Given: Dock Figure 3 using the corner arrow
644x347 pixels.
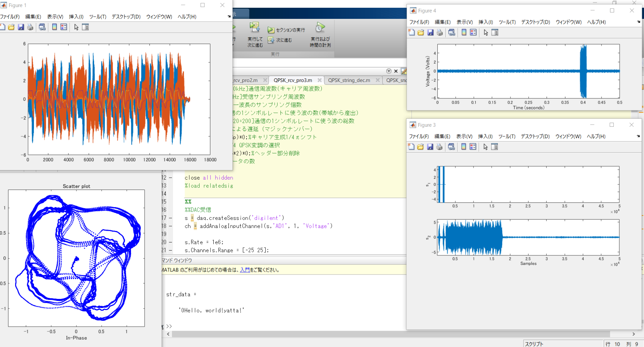Looking at the screenshot, I should click(638, 136).
